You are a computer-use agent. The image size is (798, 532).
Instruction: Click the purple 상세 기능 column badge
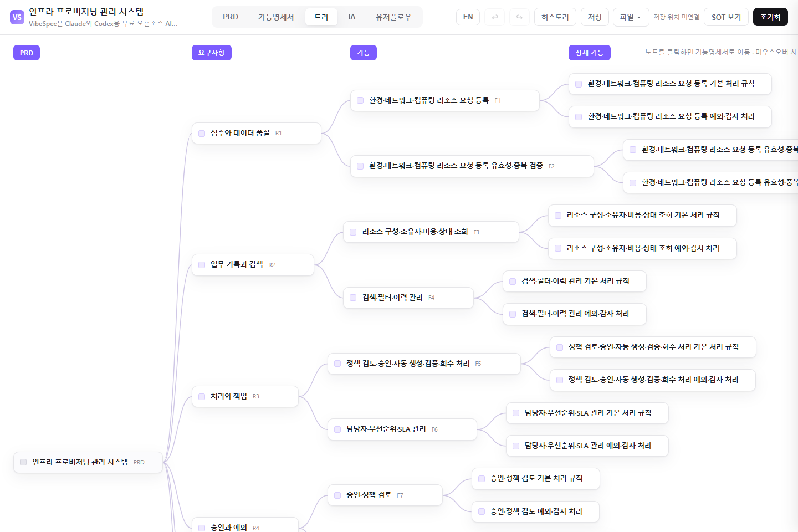tap(590, 53)
